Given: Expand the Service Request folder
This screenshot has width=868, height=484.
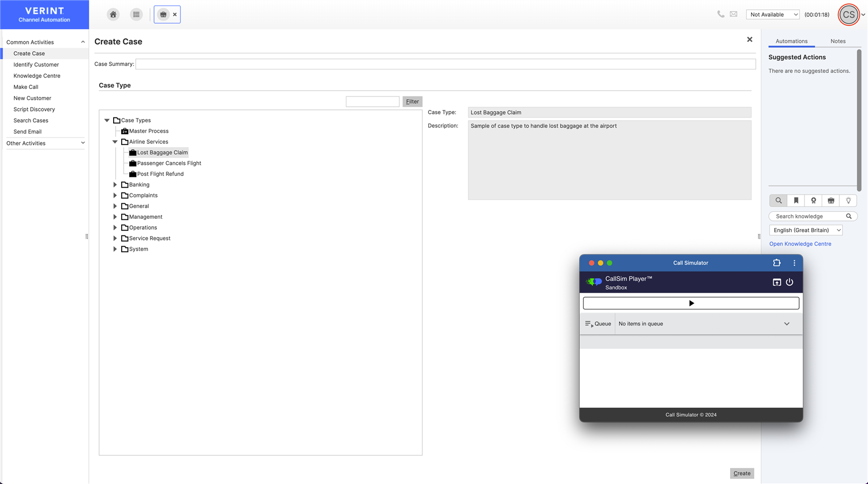Looking at the screenshot, I should click(115, 238).
